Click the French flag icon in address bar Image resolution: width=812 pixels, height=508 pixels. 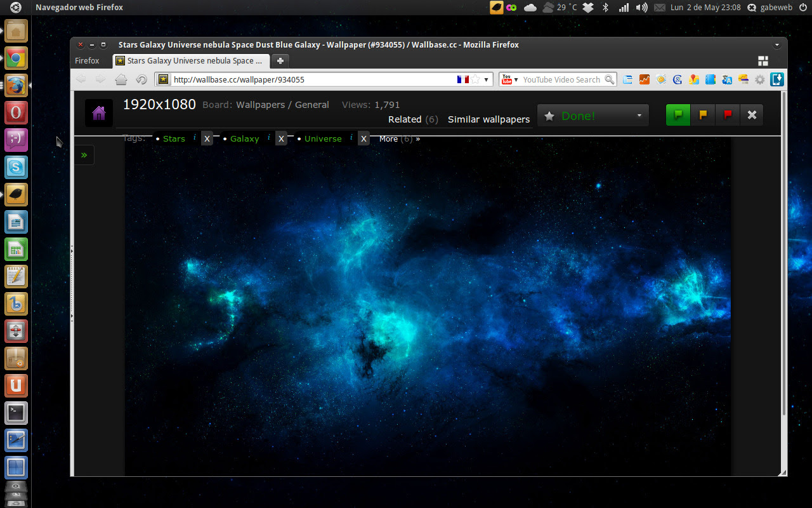pyautogui.click(x=462, y=79)
